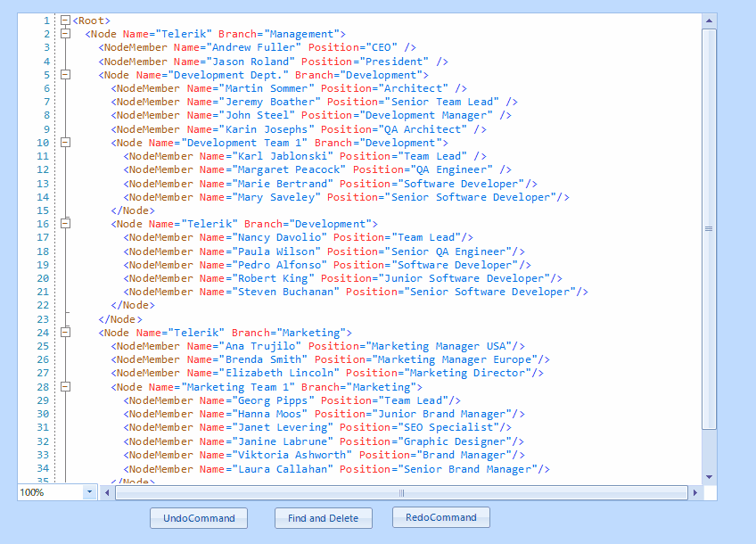Click the closing Node tag on line 22
This screenshot has width=756, height=544.
point(133,305)
